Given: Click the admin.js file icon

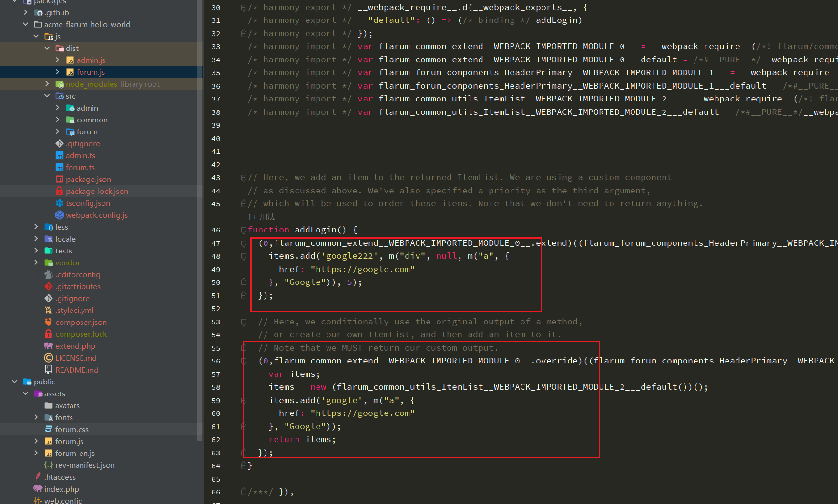Looking at the screenshot, I should [70, 60].
